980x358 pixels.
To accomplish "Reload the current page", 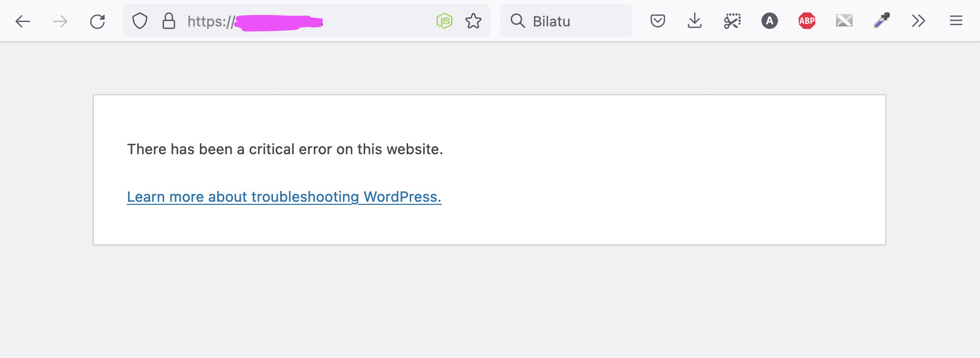I will [x=97, y=21].
